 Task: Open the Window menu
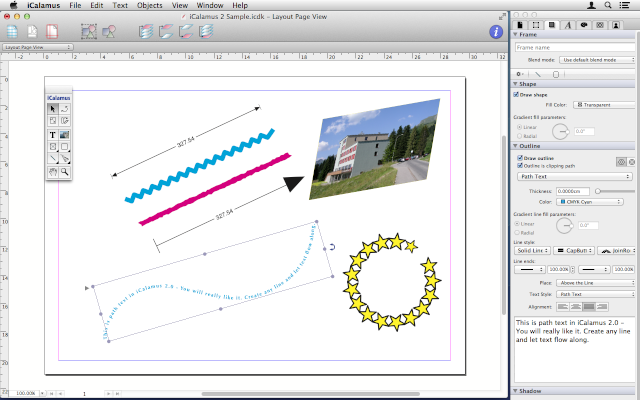pyautogui.click(x=210, y=6)
